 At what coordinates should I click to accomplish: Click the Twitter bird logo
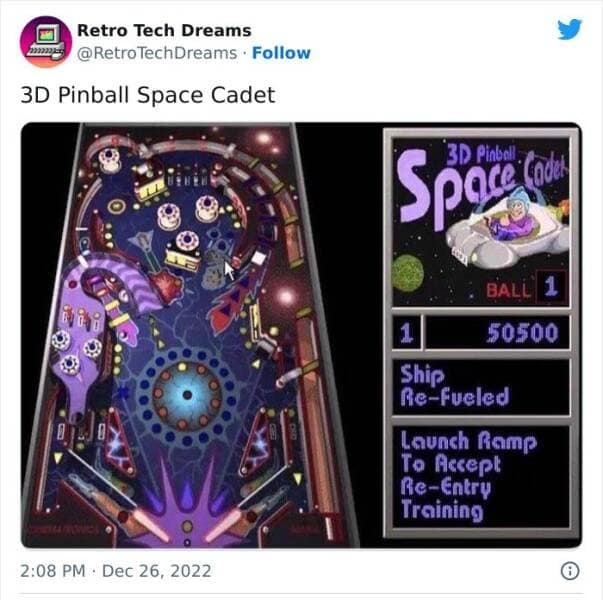[x=570, y=29]
